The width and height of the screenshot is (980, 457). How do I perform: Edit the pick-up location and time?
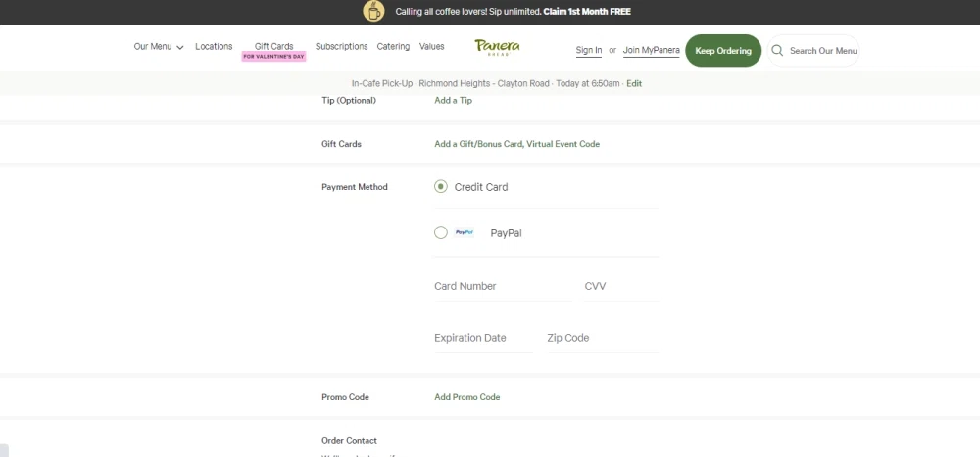click(x=634, y=84)
